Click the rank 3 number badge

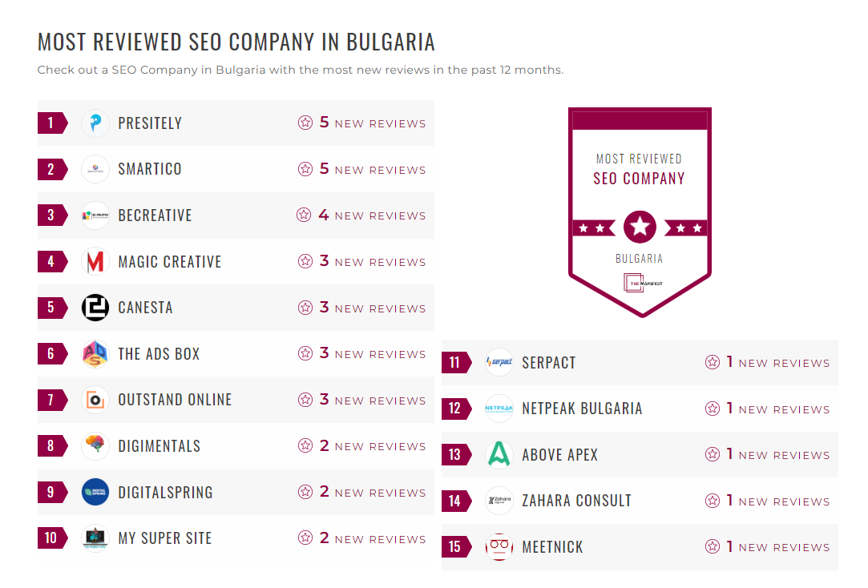[52, 215]
